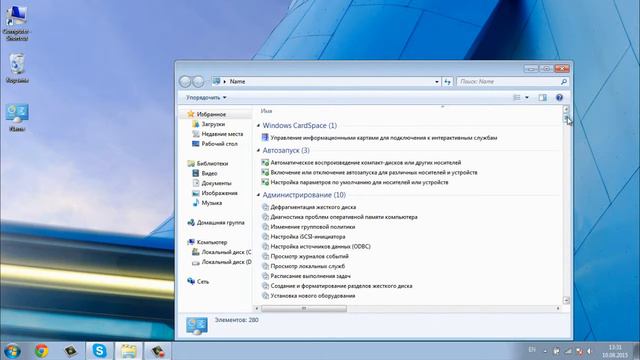Click the last pinned taskbar app icon
The width and height of the screenshot is (640, 360).
[158, 351]
